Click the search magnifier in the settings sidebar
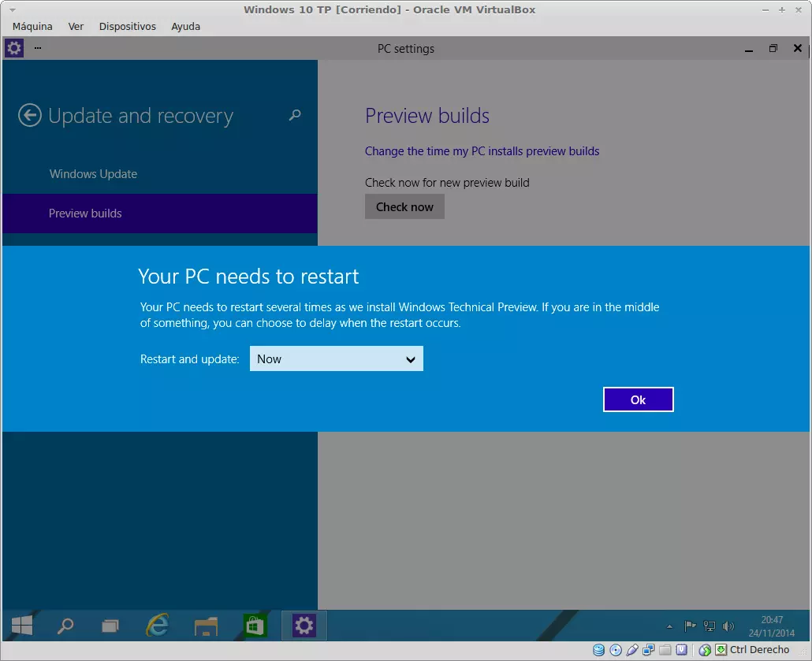Screen dimensions: 812x661 click(295, 116)
